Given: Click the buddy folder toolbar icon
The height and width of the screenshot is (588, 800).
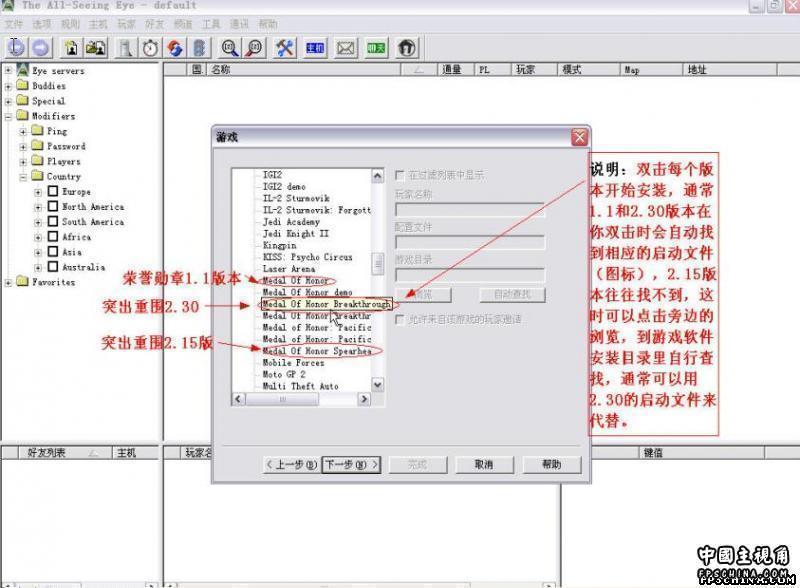Looking at the screenshot, I should (96, 48).
